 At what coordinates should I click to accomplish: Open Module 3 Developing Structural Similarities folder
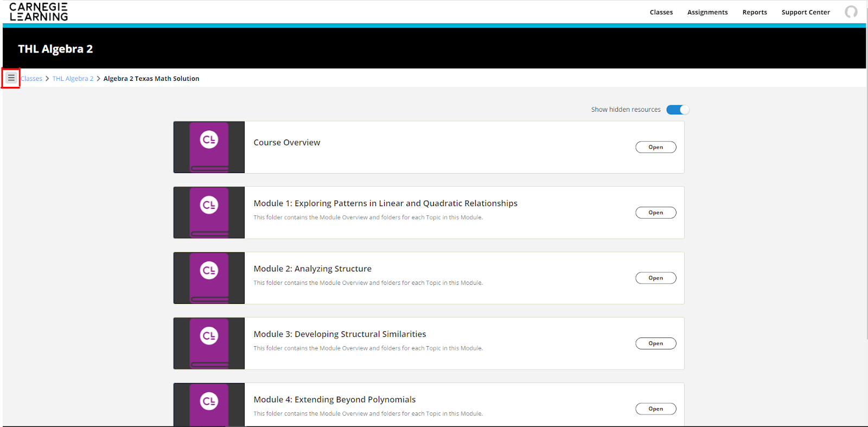pyautogui.click(x=656, y=343)
